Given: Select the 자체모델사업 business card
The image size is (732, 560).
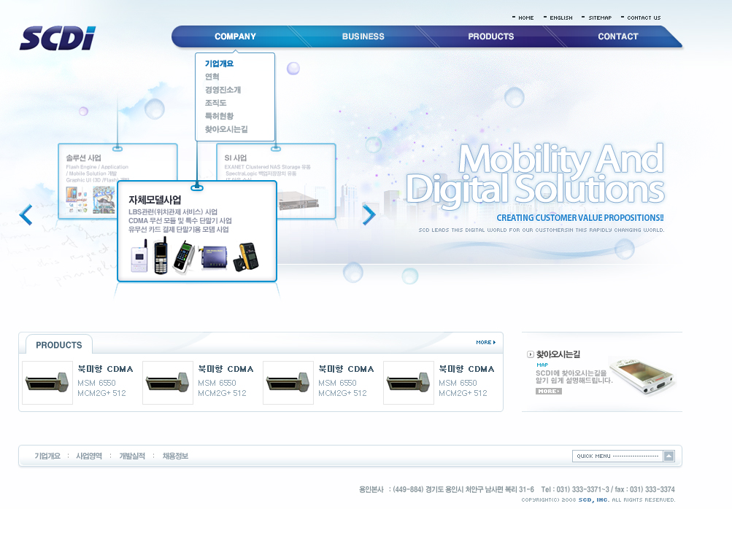Looking at the screenshot, I should (197, 231).
